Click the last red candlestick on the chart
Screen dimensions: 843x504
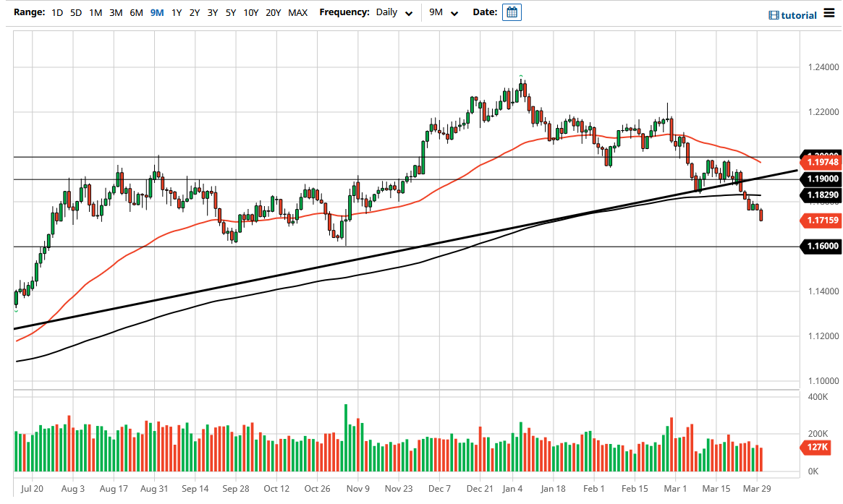[761, 215]
